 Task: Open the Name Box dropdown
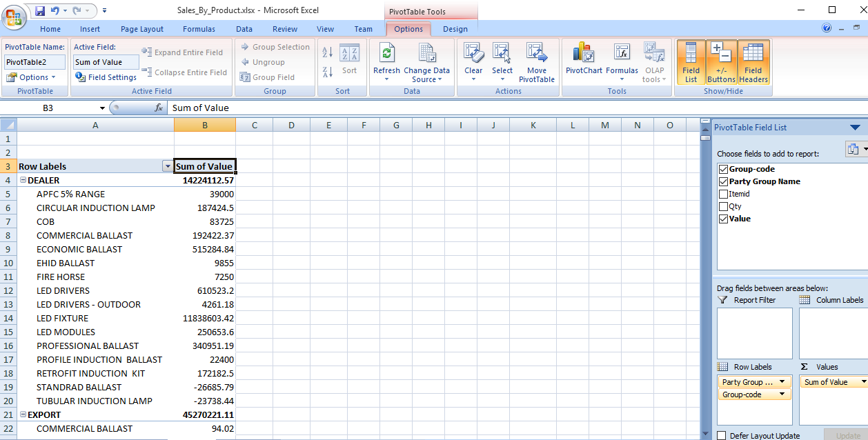click(102, 108)
